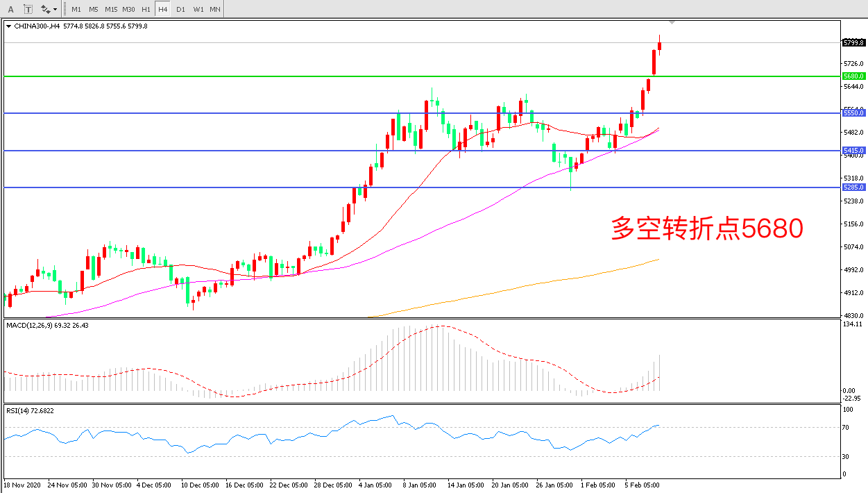Expand the CHINA300 chart title triangle
868x493 pixels.
[x=8, y=26]
